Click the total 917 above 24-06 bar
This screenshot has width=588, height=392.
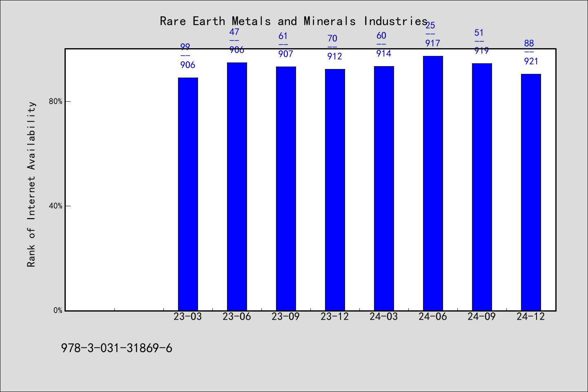(433, 43)
